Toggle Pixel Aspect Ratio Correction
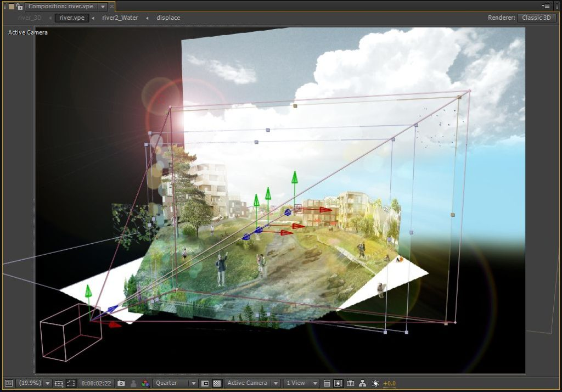 (327, 383)
